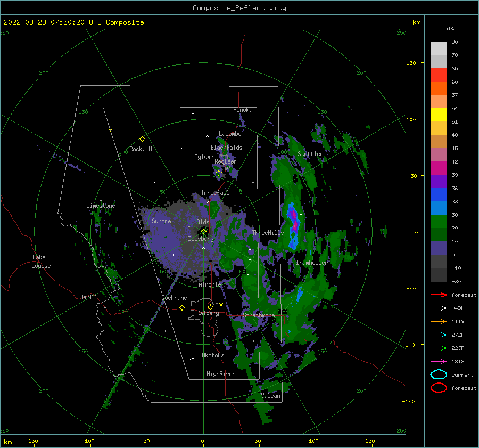The height and width of the screenshot is (448, 479).
Task: Click the red forecast arrow in legend
Action: (439, 295)
